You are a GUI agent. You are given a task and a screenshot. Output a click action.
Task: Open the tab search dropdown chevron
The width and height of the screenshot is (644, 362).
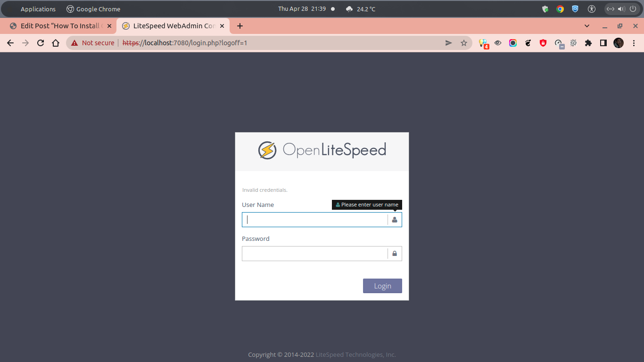pos(587,26)
